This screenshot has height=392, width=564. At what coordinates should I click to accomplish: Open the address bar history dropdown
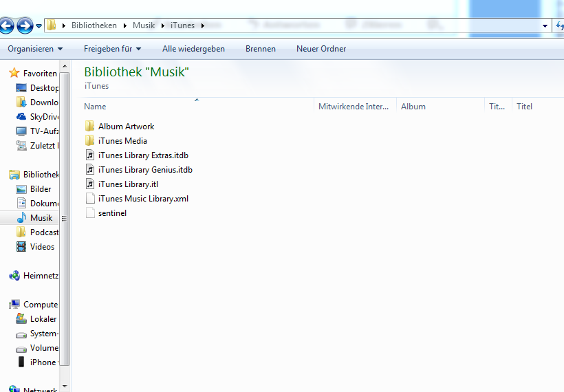(x=545, y=26)
